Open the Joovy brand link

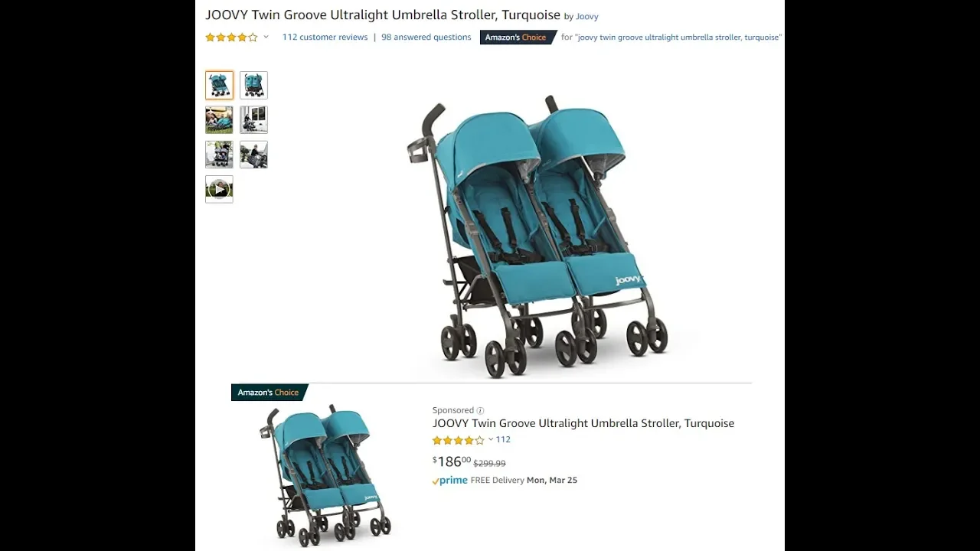click(587, 16)
